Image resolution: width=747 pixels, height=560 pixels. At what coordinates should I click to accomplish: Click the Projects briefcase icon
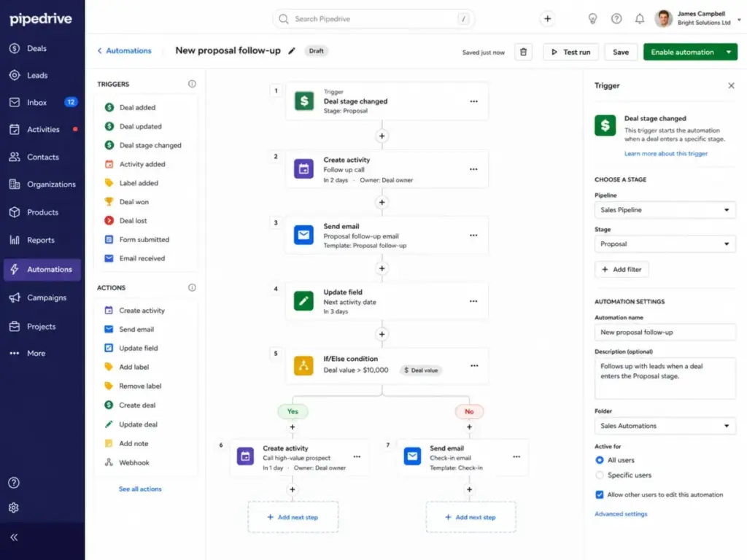coord(15,326)
